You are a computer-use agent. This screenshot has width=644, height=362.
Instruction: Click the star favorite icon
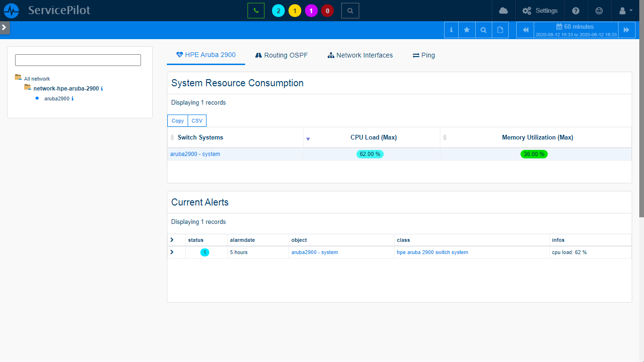467,30
